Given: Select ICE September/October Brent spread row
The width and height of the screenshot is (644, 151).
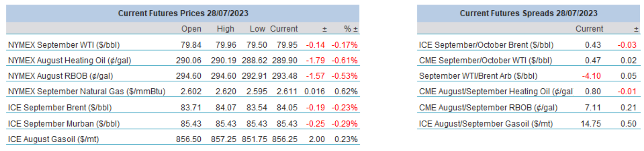Looking at the screenshot, I should (x=528, y=45).
